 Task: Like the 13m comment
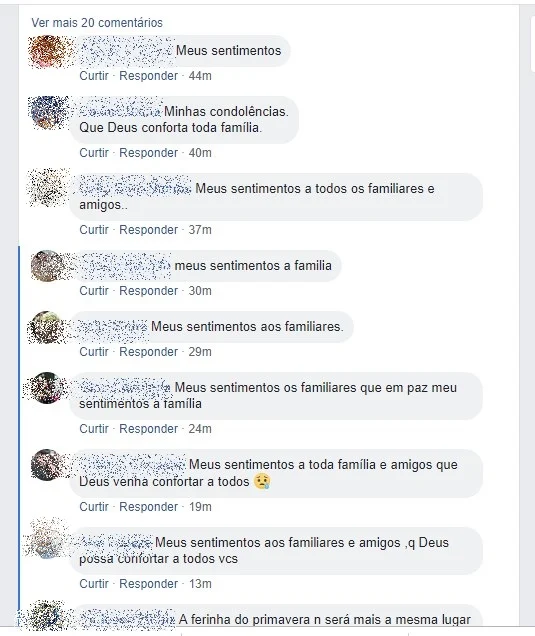click(x=94, y=584)
